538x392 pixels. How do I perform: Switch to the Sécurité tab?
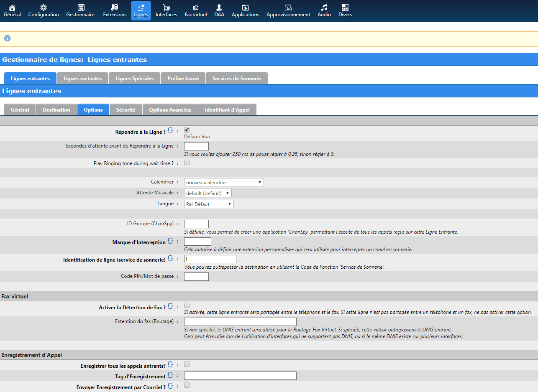(x=126, y=110)
